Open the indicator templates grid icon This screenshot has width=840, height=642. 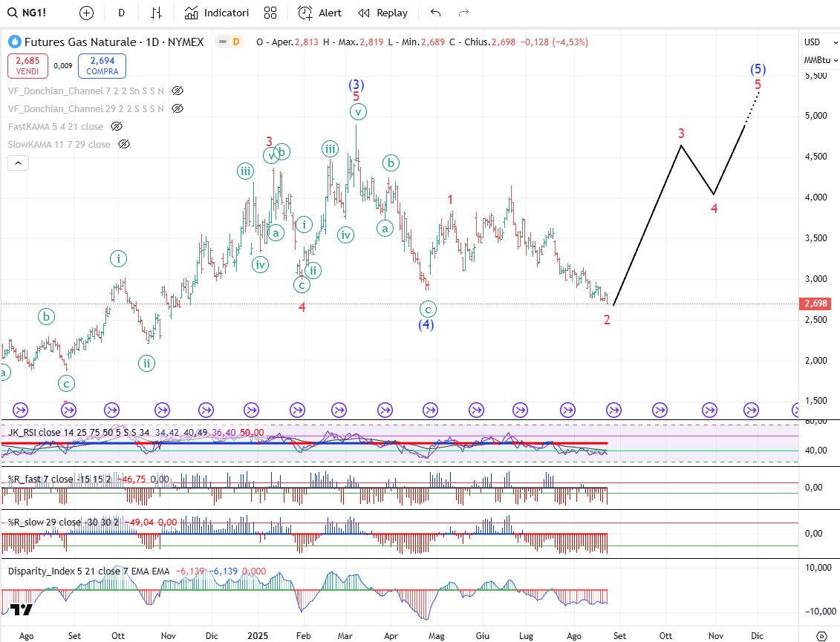coord(270,13)
